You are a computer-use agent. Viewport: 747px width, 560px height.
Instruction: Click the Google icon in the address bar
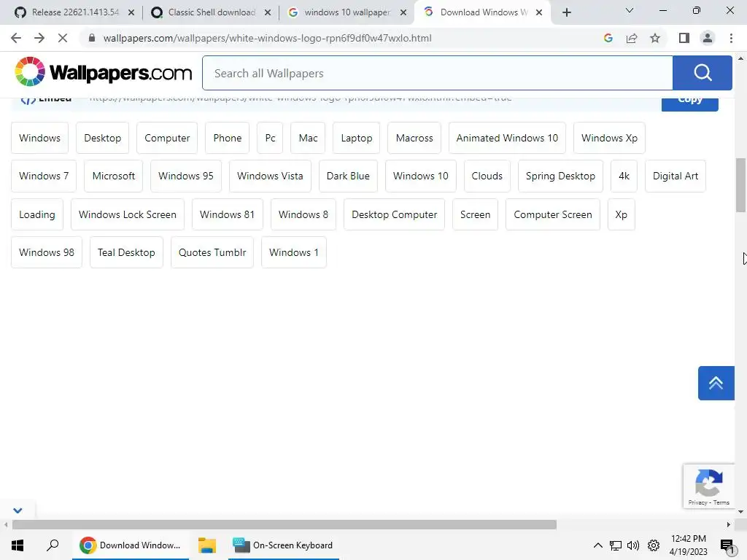(x=608, y=38)
